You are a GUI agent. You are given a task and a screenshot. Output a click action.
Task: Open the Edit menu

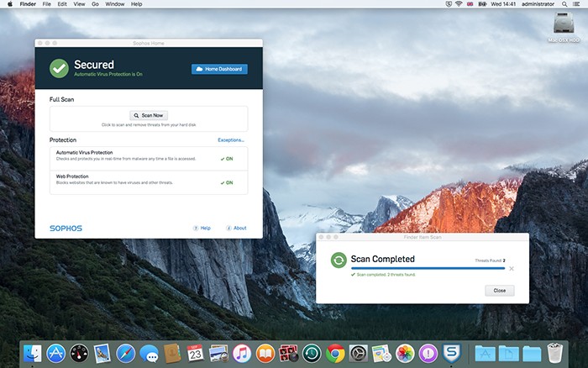coord(62,3)
